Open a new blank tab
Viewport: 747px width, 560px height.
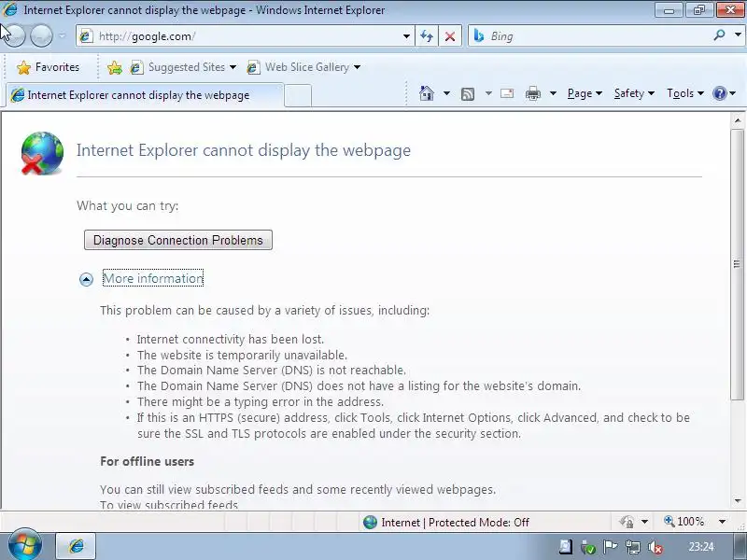pos(298,96)
